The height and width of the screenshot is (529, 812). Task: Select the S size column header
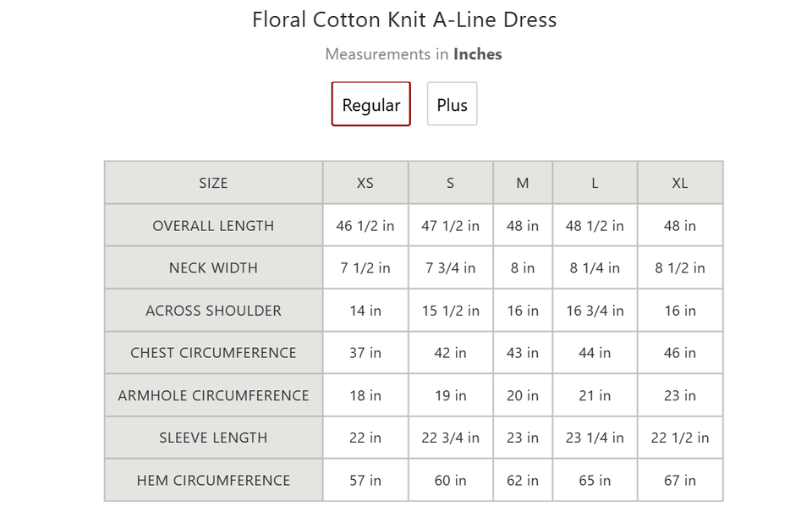[451, 183]
